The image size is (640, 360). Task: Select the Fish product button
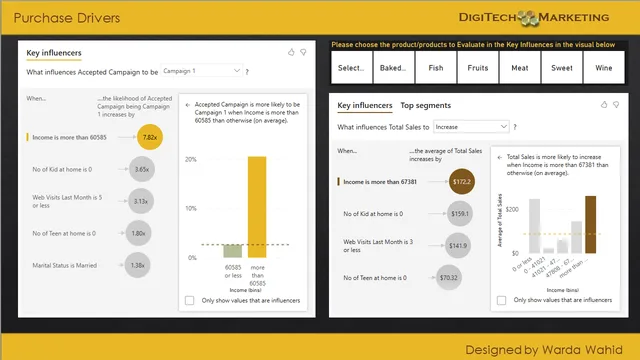(436, 68)
